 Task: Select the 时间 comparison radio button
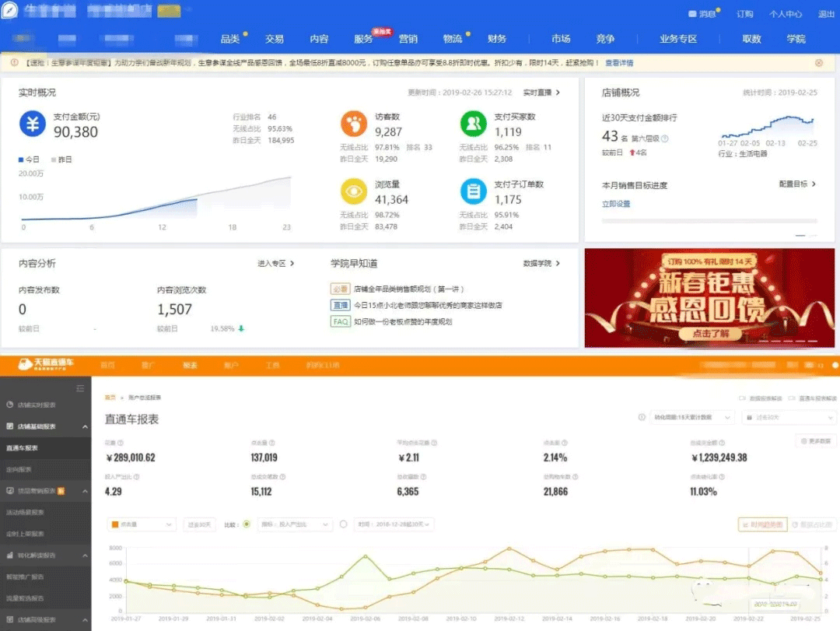(x=343, y=524)
